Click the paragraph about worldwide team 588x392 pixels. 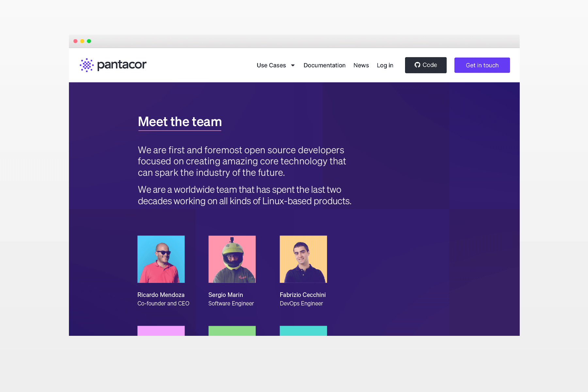click(244, 195)
